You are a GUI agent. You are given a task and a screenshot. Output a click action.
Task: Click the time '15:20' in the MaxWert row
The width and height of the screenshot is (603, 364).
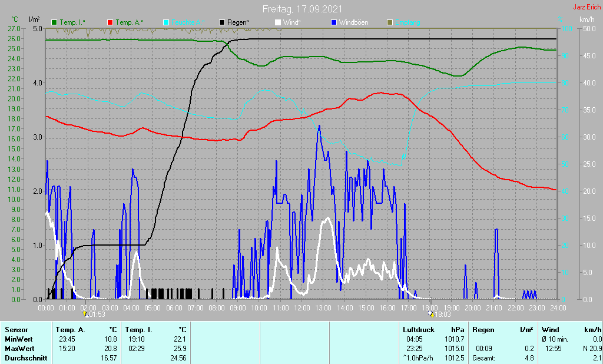(x=67, y=349)
